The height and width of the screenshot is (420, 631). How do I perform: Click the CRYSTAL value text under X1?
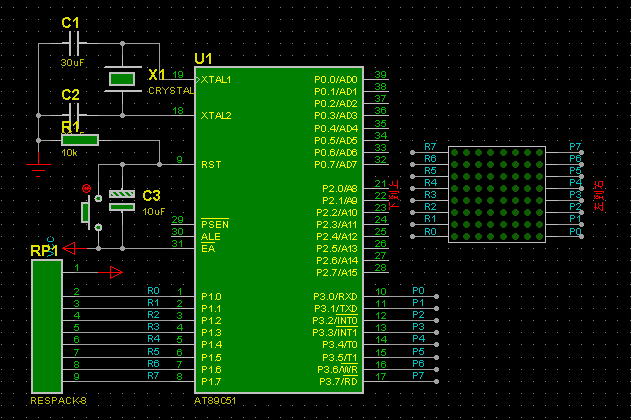click(171, 91)
